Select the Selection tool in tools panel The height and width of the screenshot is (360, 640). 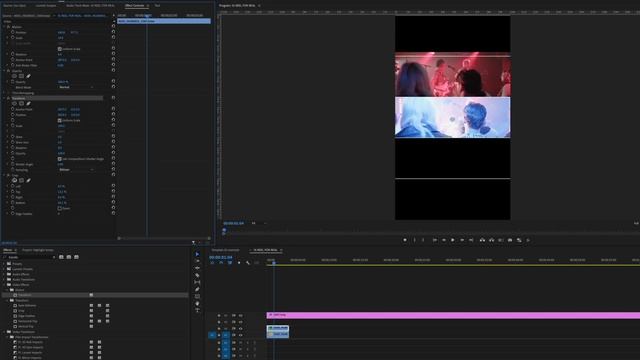point(197,254)
